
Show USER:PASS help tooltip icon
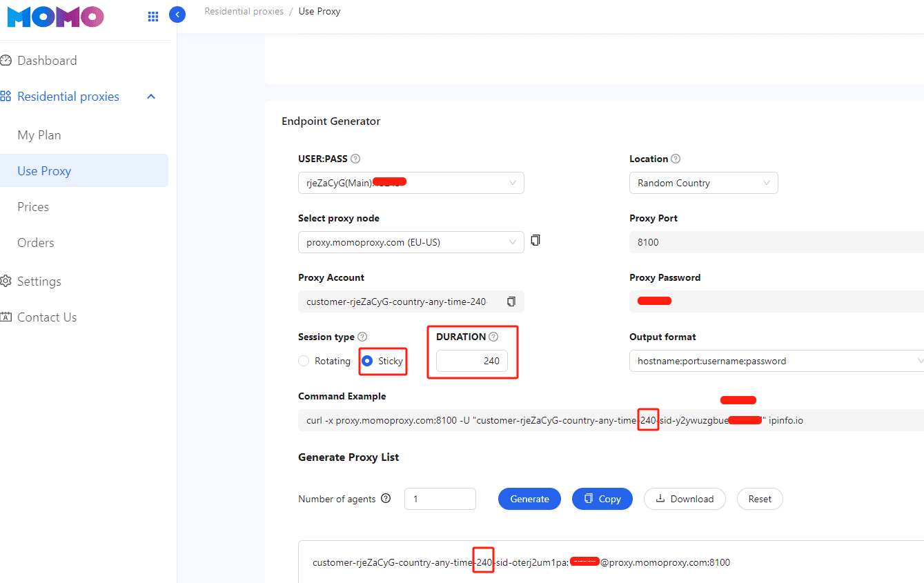355,159
